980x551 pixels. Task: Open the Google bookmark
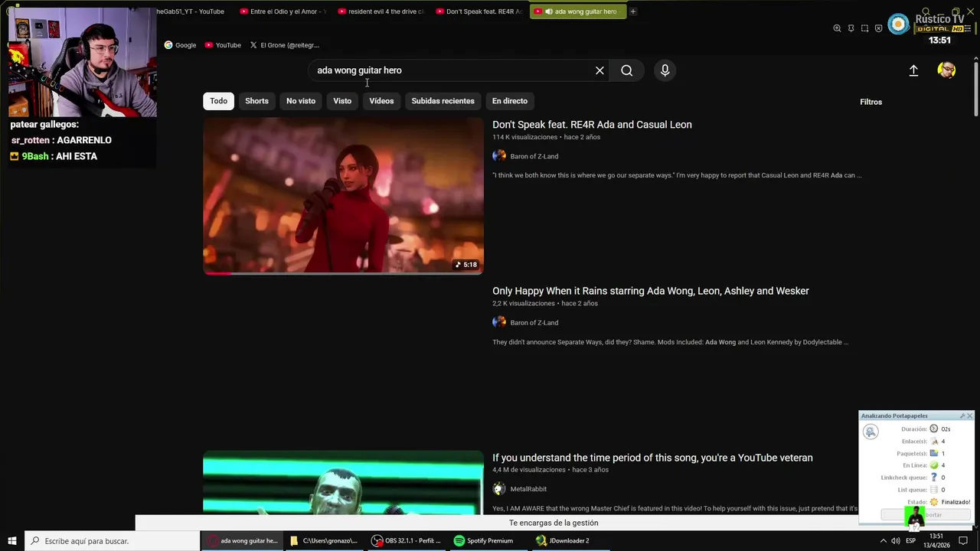(x=180, y=45)
